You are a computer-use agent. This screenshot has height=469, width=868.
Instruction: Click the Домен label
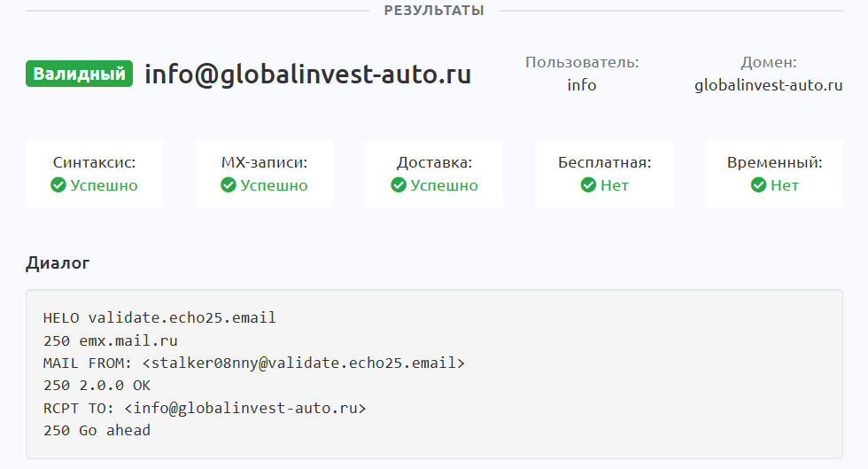(769, 63)
